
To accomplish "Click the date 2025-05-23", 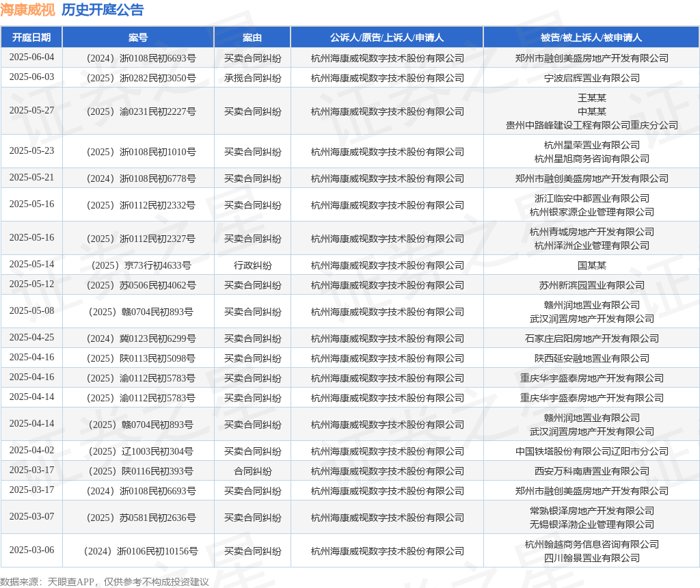I will (x=31, y=150).
